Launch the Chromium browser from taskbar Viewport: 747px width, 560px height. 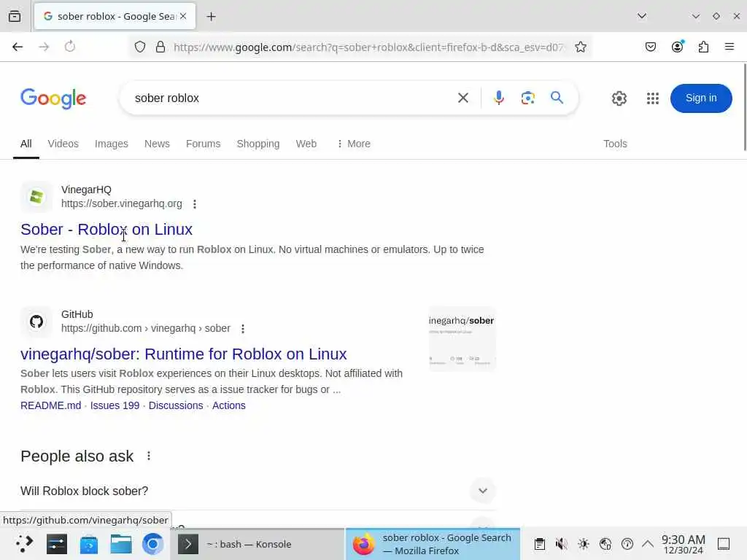point(153,544)
